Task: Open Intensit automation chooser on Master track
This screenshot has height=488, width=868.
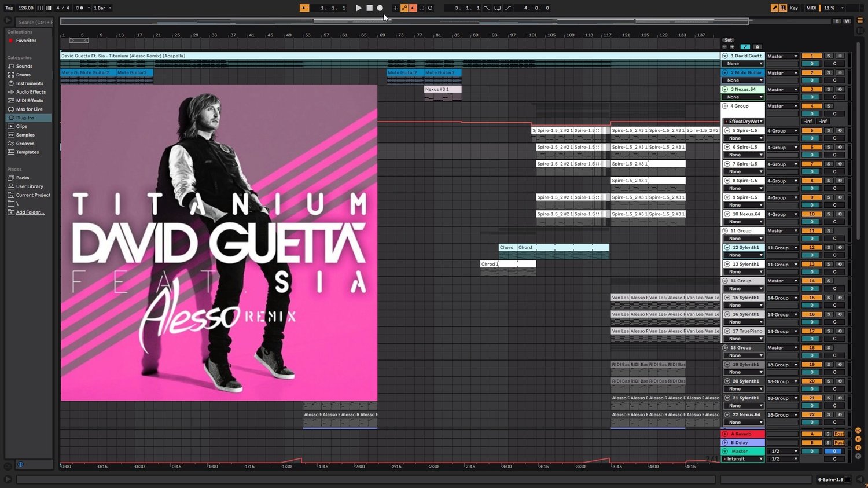Action: 744,459
